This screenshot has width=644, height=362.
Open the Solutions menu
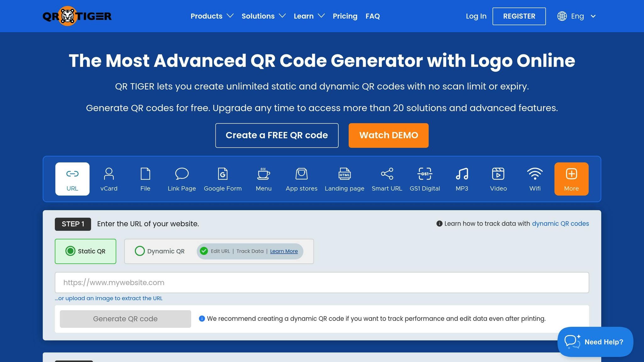click(x=264, y=16)
